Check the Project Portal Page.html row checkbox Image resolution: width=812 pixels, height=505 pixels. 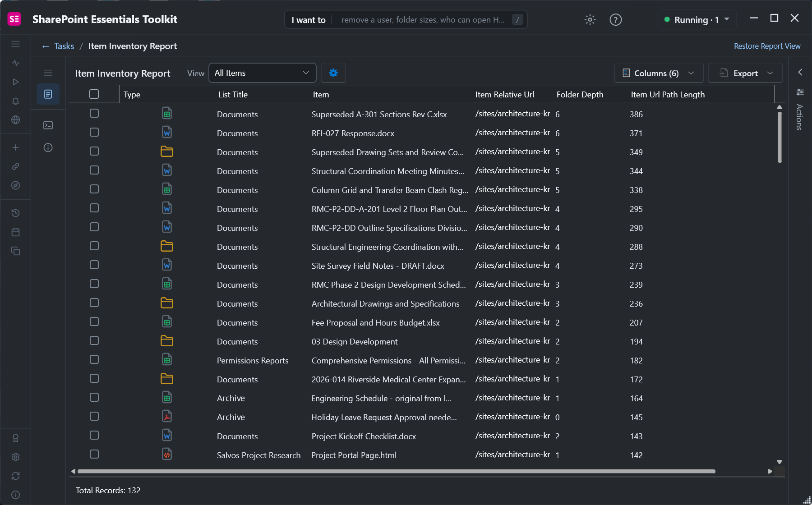(94, 454)
